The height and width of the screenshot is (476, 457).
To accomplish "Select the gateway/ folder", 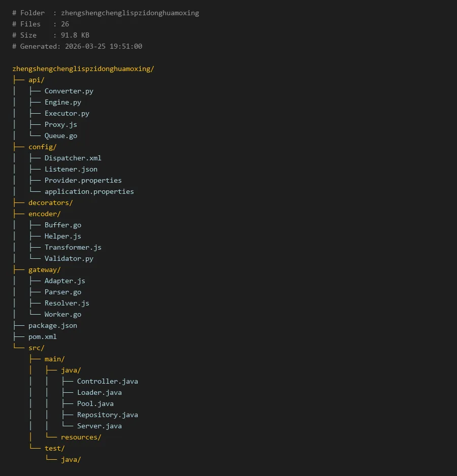I will (x=44, y=269).
